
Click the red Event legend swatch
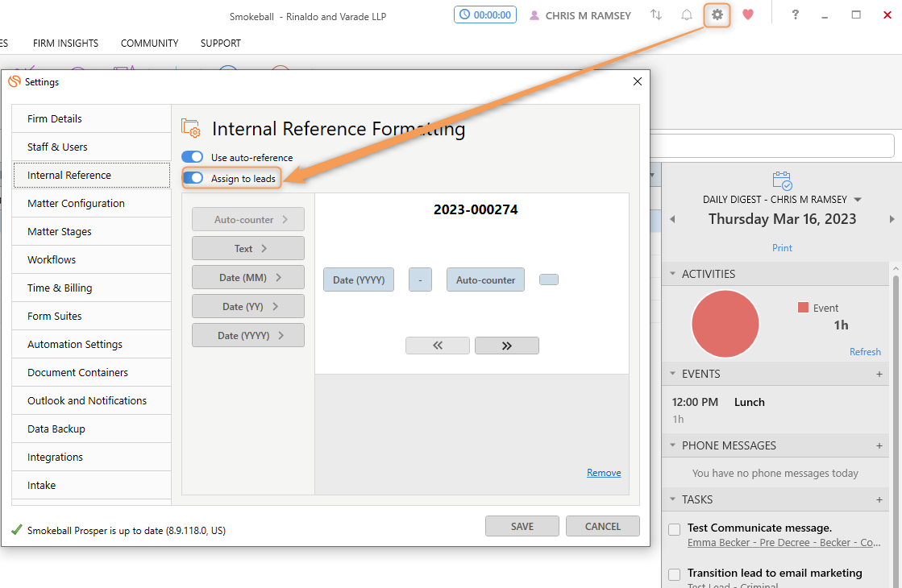pos(803,308)
